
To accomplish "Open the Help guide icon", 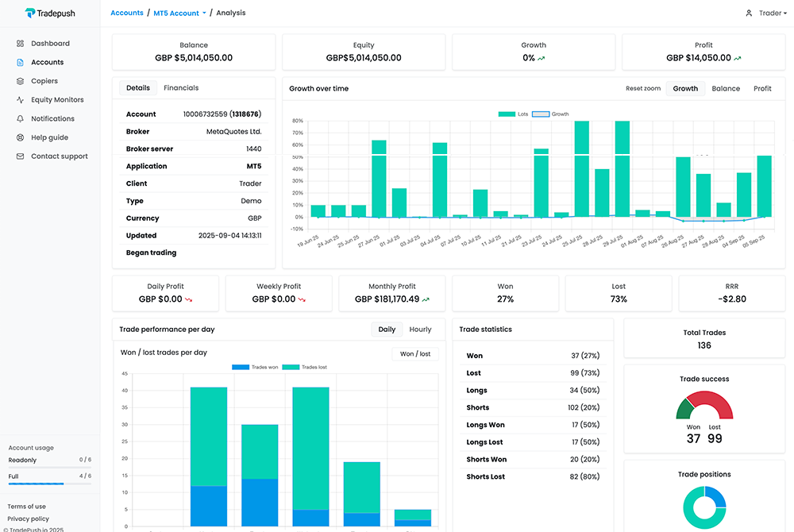I will [21, 137].
